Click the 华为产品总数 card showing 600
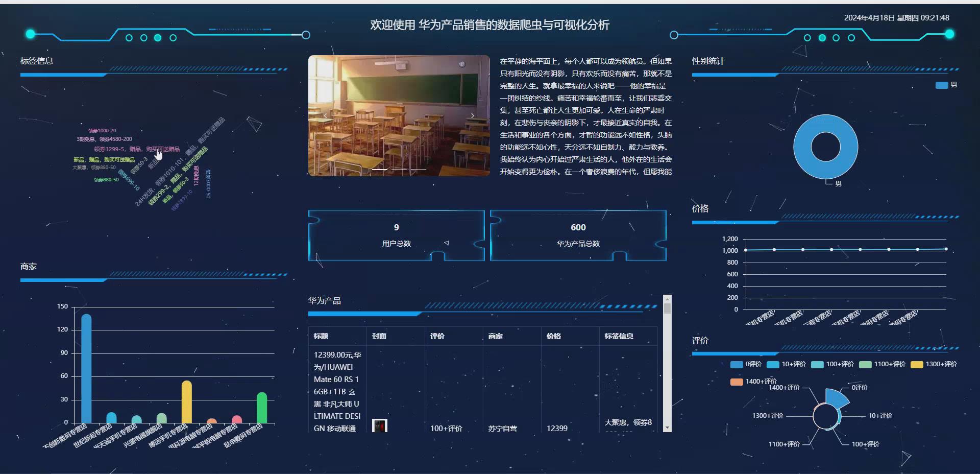980x474 pixels. (578, 235)
